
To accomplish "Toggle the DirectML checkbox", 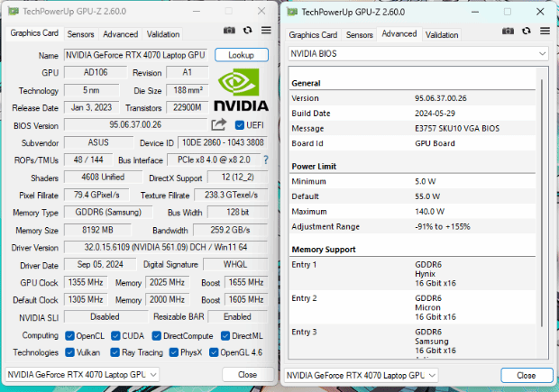I will click(x=225, y=336).
